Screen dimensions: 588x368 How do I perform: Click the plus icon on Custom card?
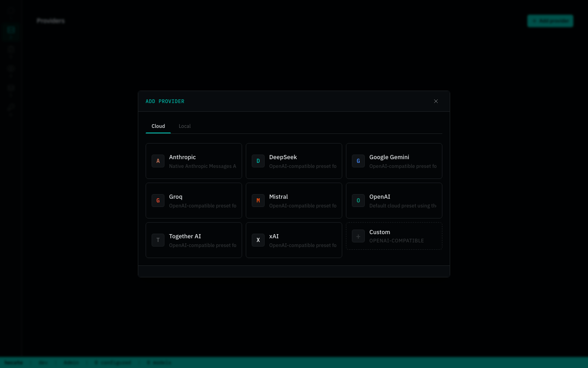pyautogui.click(x=358, y=236)
